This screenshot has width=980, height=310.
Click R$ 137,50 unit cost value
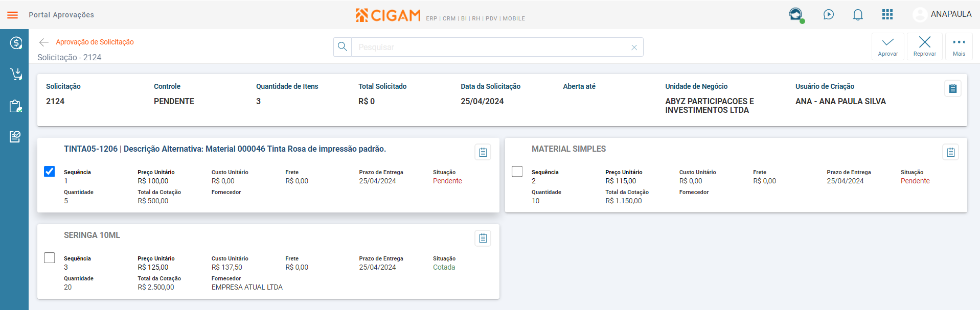point(227,267)
